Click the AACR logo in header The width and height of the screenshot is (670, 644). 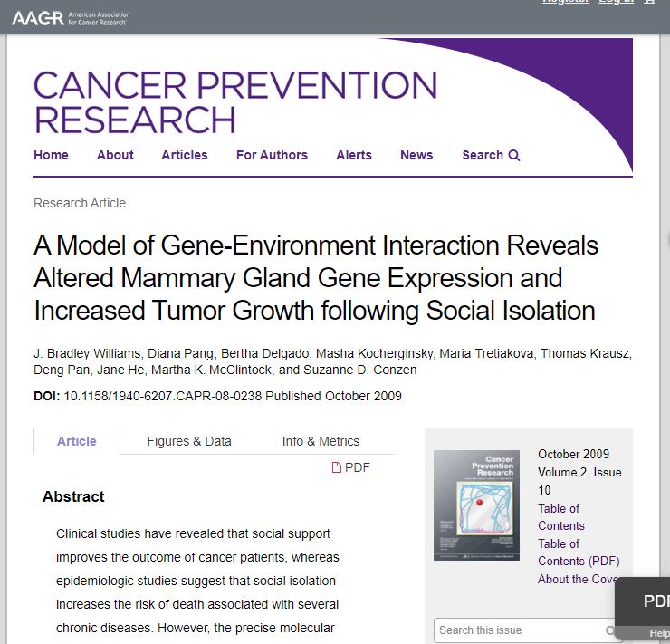point(71,18)
